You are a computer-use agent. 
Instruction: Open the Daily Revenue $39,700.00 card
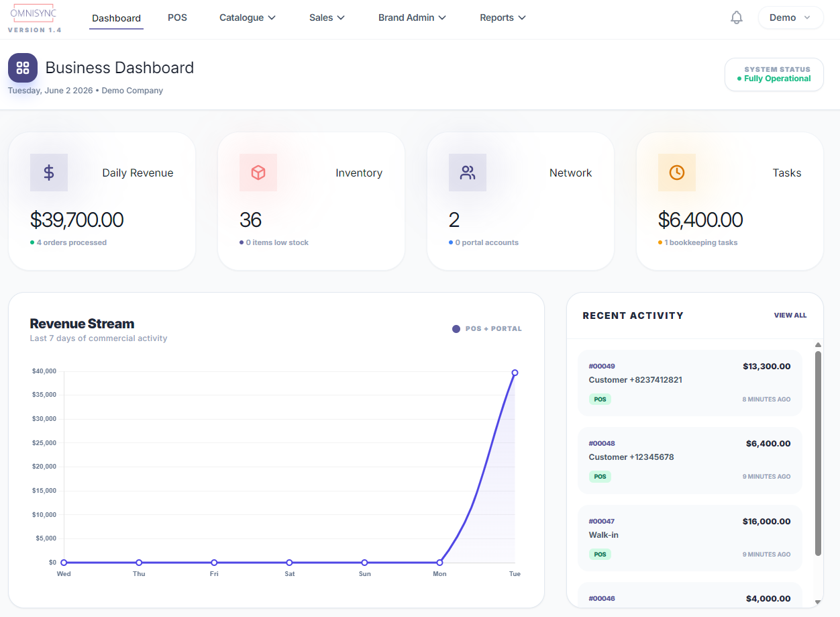point(102,201)
